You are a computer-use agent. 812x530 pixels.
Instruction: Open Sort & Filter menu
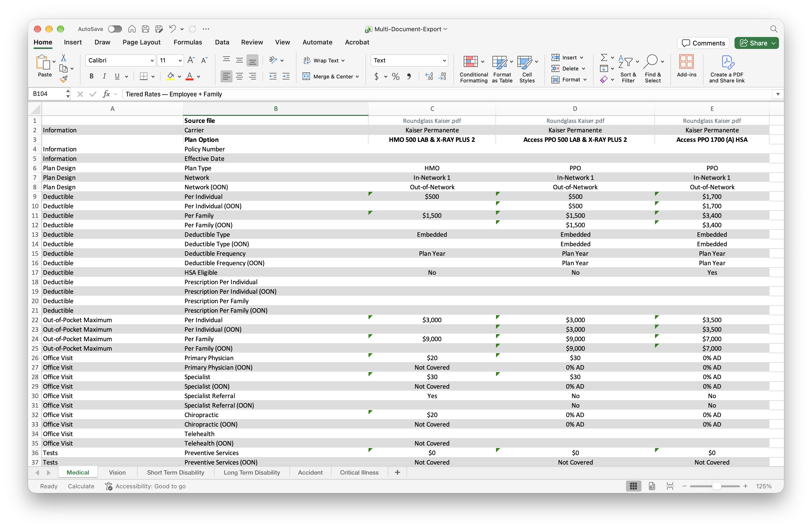click(x=628, y=69)
